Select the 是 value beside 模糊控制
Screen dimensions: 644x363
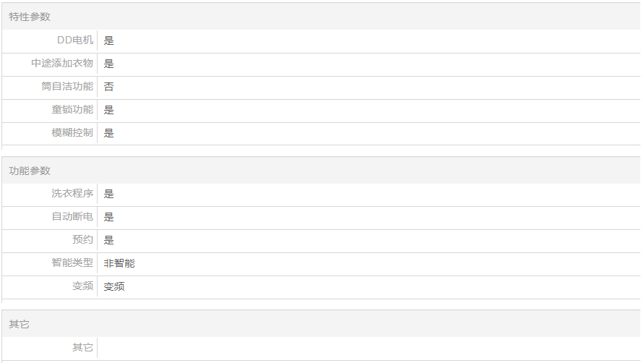(x=109, y=133)
